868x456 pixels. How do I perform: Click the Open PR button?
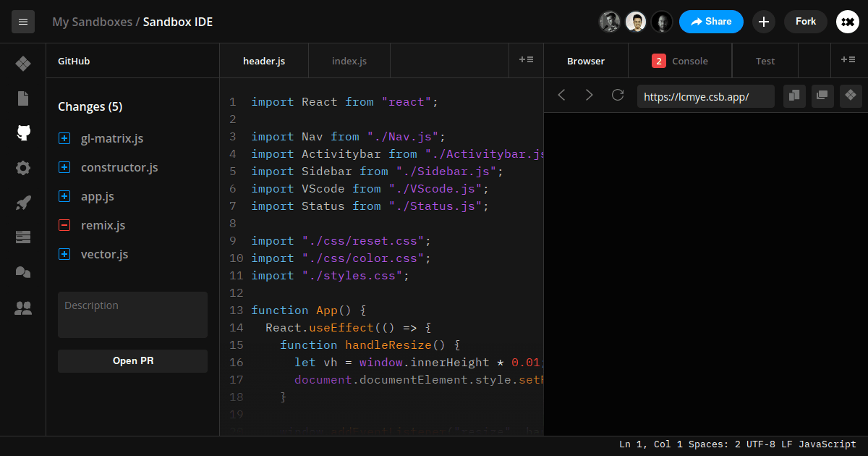[x=132, y=360]
